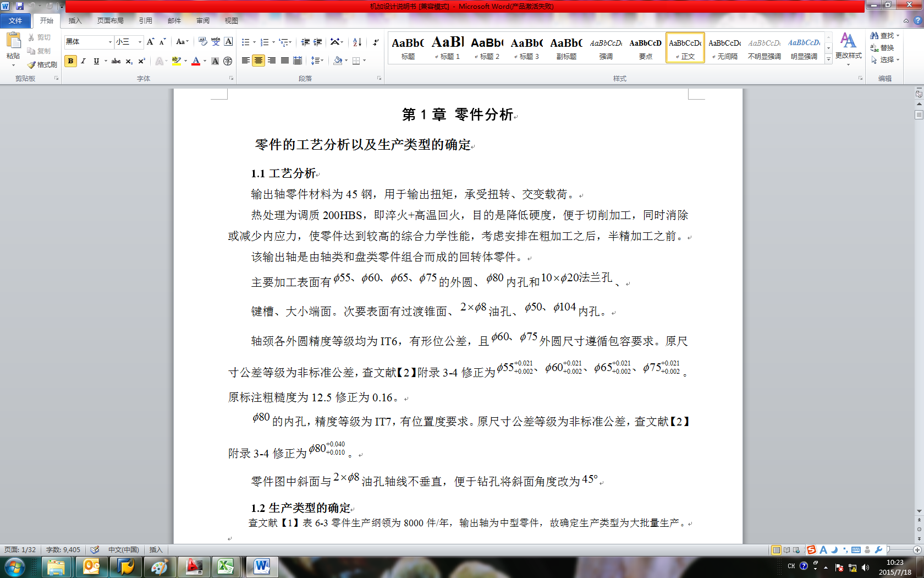Grow the font size
Viewport: 924px width, 578px height.
click(x=150, y=42)
